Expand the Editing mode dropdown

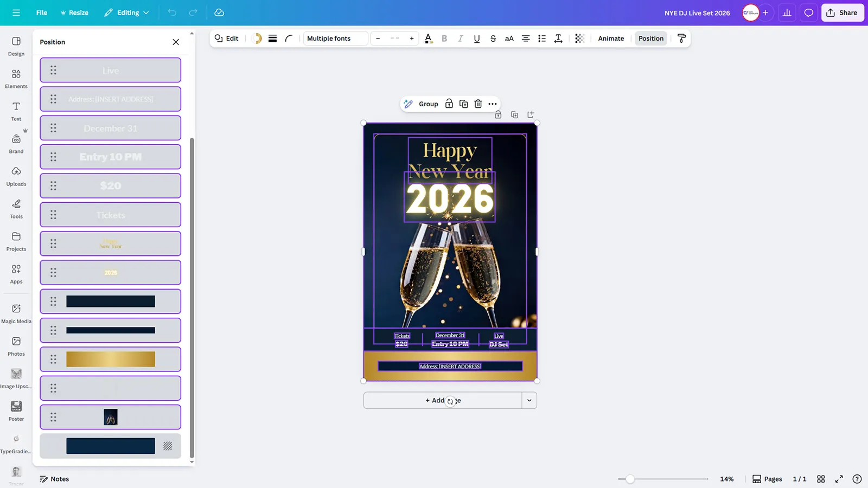tap(127, 12)
